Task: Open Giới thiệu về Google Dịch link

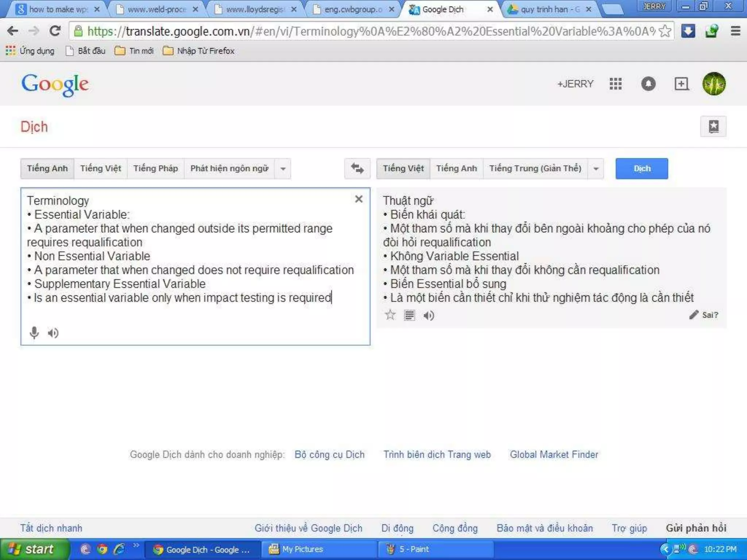Action: tap(308, 528)
